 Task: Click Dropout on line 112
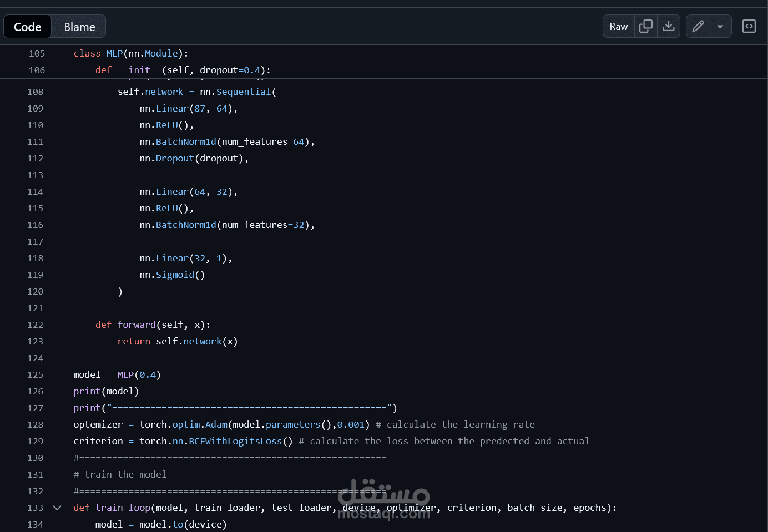(x=175, y=158)
